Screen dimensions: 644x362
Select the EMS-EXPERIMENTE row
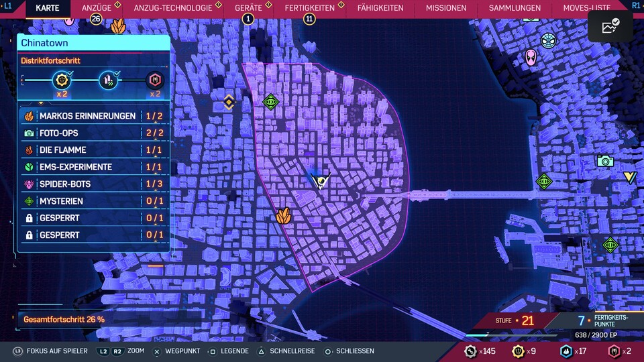point(94,167)
